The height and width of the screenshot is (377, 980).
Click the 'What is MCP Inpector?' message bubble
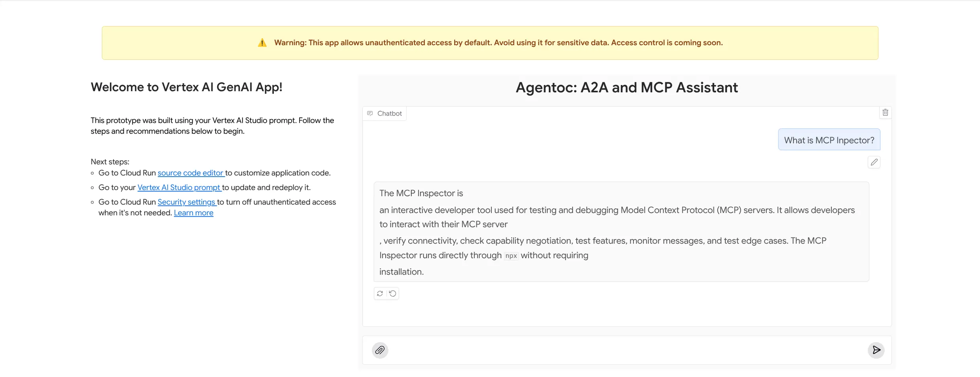pos(829,140)
